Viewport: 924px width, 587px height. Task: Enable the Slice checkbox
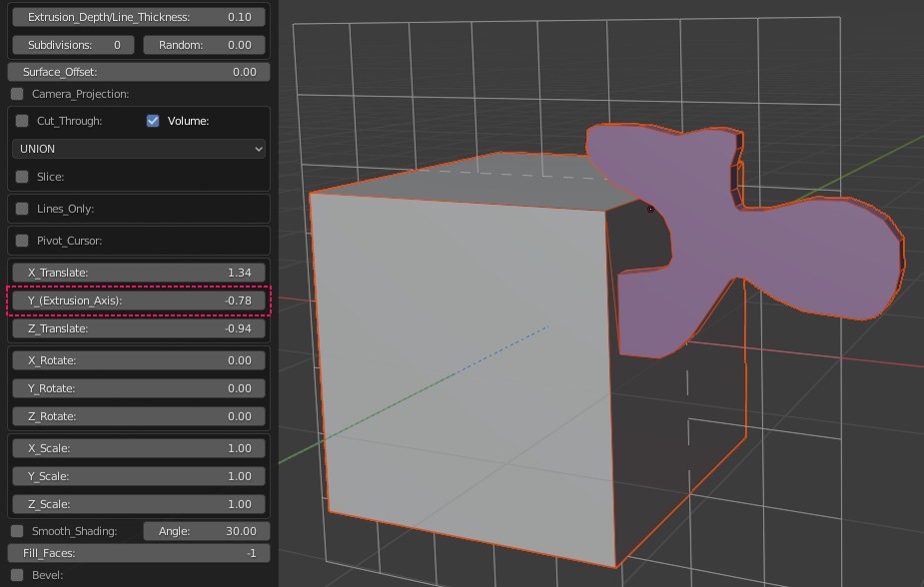[22, 177]
